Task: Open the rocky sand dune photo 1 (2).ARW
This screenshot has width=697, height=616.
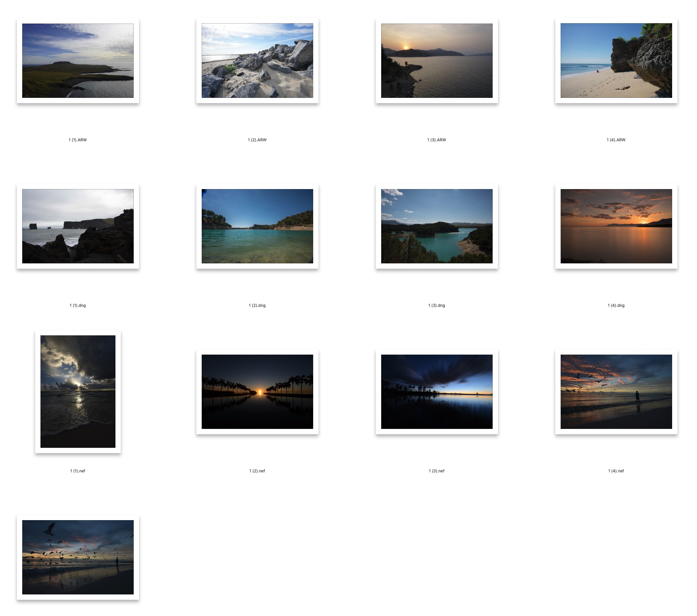Action: [x=257, y=61]
